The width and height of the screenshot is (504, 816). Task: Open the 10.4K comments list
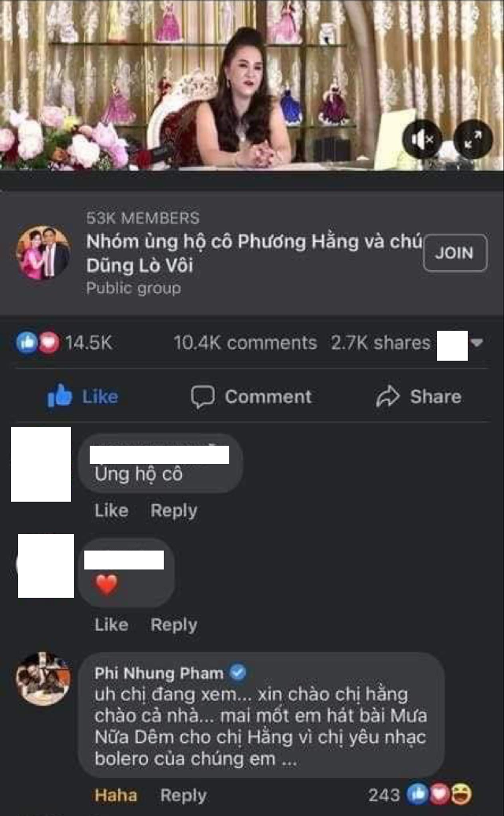(245, 343)
